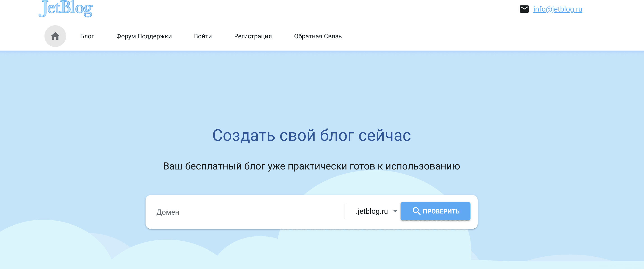
Task: Select Войти to log in
Action: (203, 36)
